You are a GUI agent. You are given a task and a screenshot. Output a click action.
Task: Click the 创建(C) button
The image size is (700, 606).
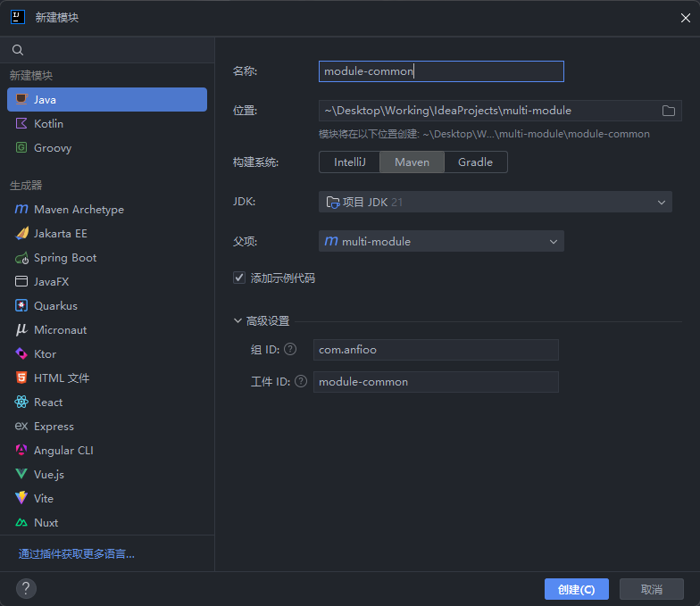click(577, 589)
